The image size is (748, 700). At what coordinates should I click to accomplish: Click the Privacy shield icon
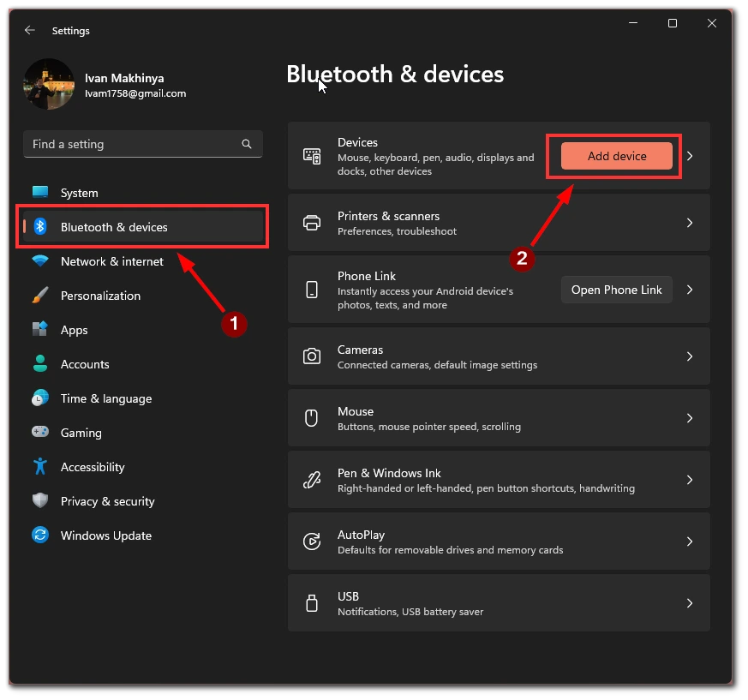click(x=40, y=500)
